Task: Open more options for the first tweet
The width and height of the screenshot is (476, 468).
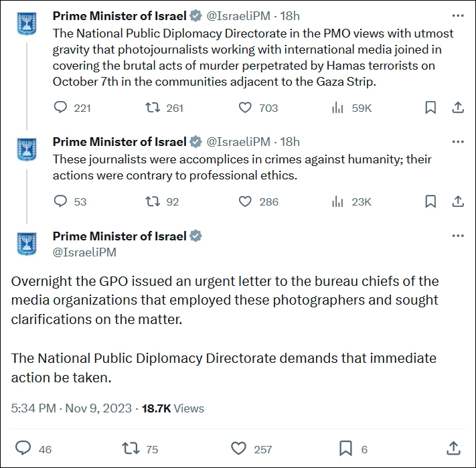Action: click(x=458, y=15)
